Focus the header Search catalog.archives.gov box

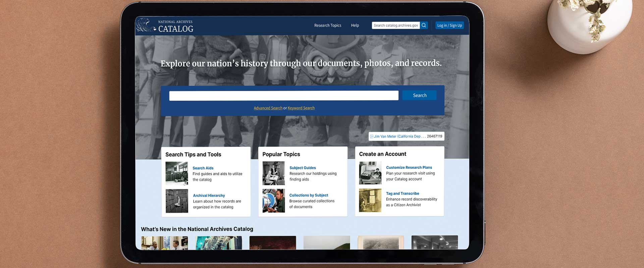point(395,25)
